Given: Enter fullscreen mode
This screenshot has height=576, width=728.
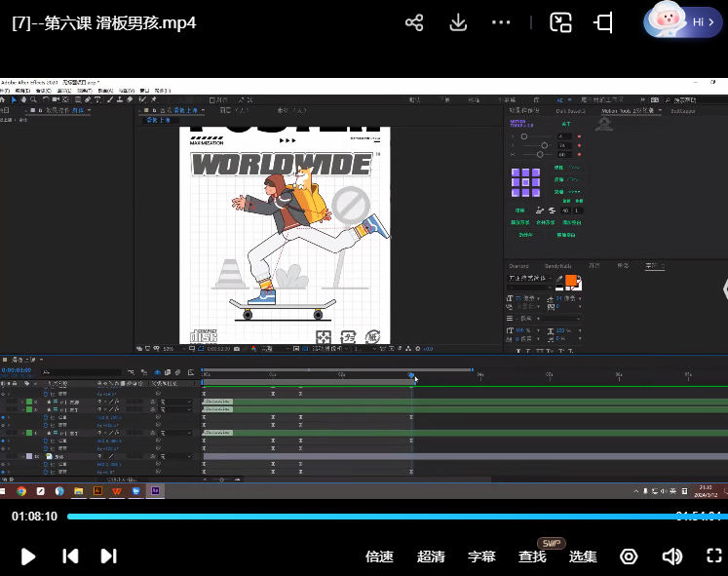Looking at the screenshot, I should pyautogui.click(x=713, y=557).
